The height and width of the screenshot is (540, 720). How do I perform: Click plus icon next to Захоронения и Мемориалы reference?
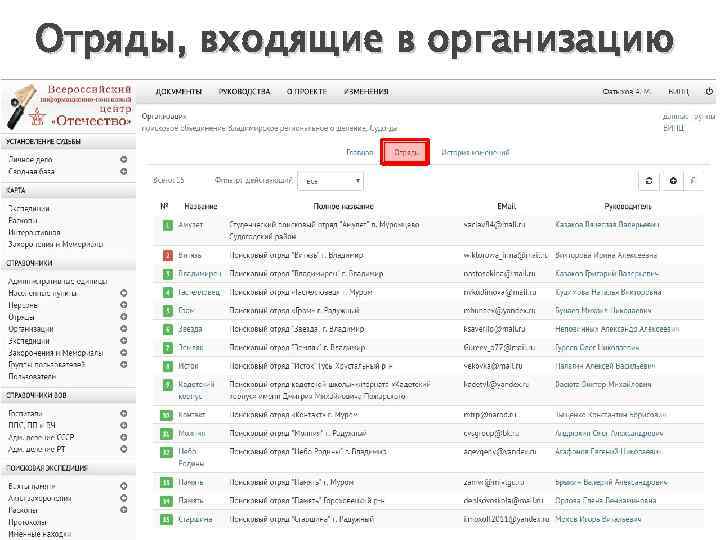point(124,353)
